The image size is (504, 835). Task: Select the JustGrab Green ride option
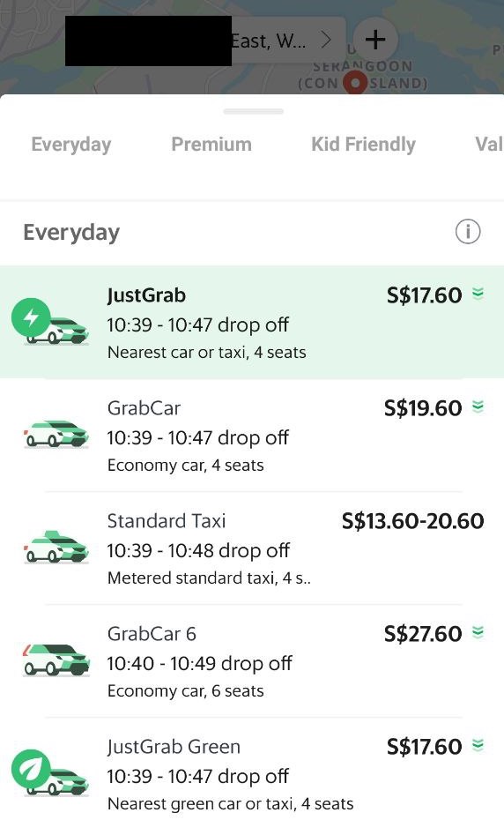click(252, 774)
